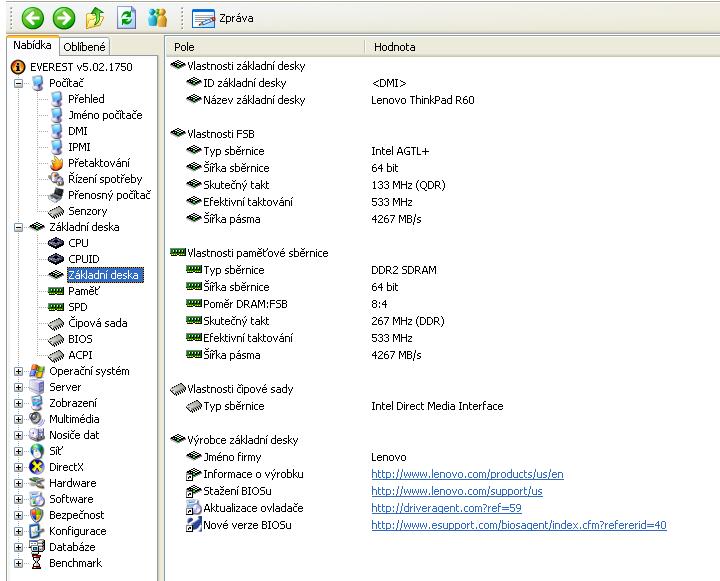Viewport: 720px width, 581px height.
Task: Click the driveragent.com driver update link
Action: [446, 508]
